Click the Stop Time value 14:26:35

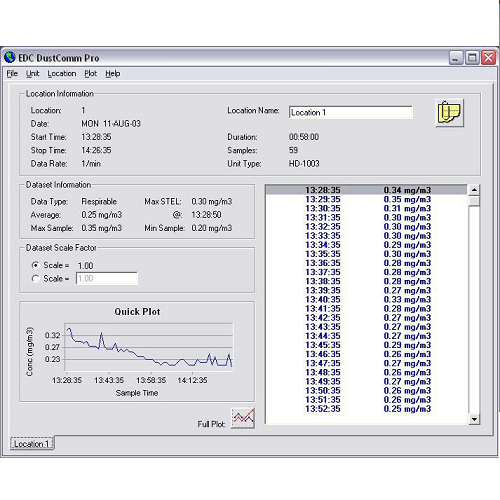coord(96,150)
